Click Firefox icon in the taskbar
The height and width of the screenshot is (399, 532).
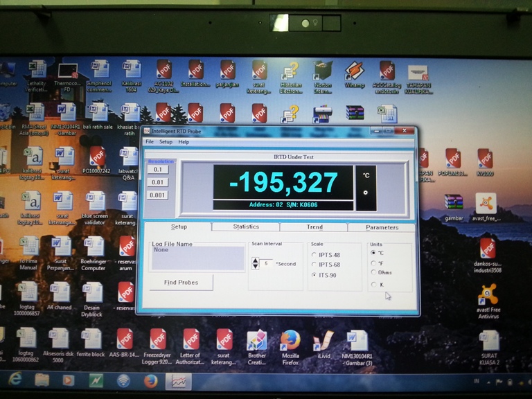coord(150,380)
